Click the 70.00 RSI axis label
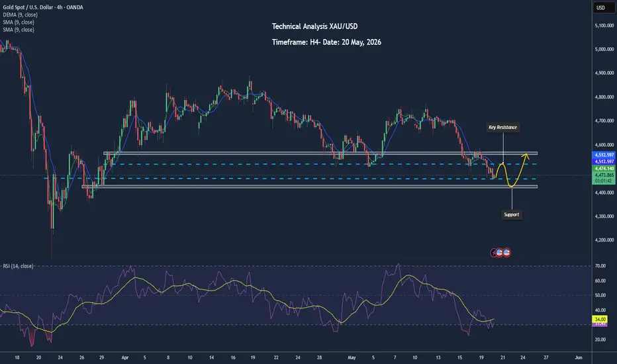The width and height of the screenshot is (617, 364). coord(600,266)
